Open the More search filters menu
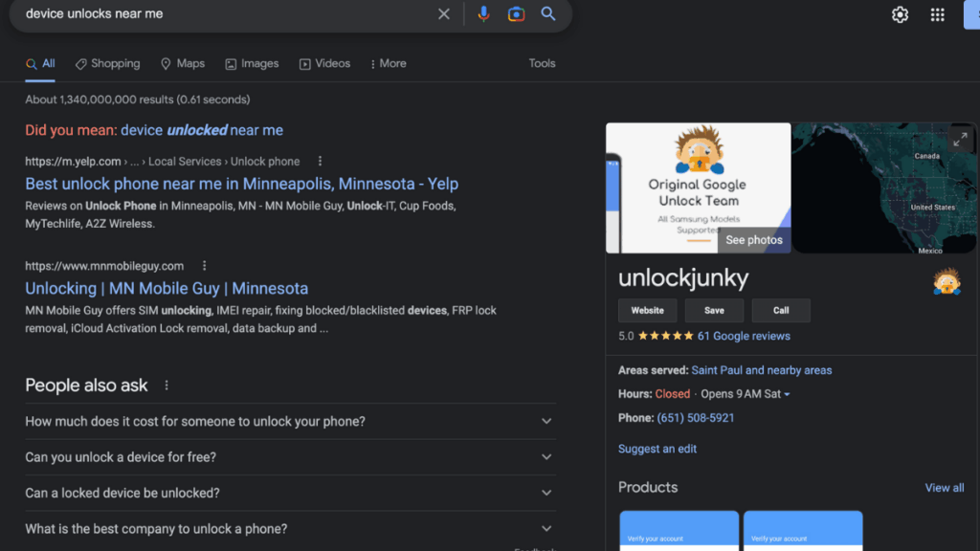Image resolution: width=980 pixels, height=551 pixels. pos(389,64)
